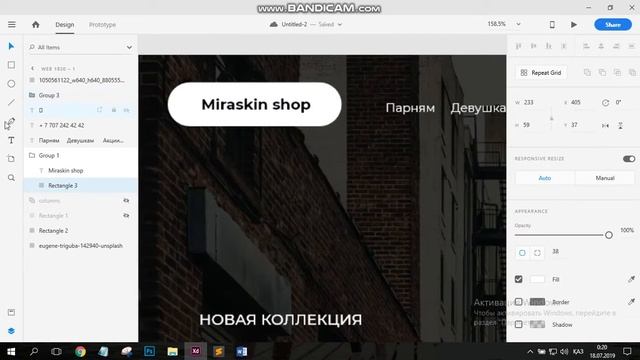The width and height of the screenshot is (640, 360).
Task: Enable the Shadow checkbox
Action: click(x=518, y=324)
